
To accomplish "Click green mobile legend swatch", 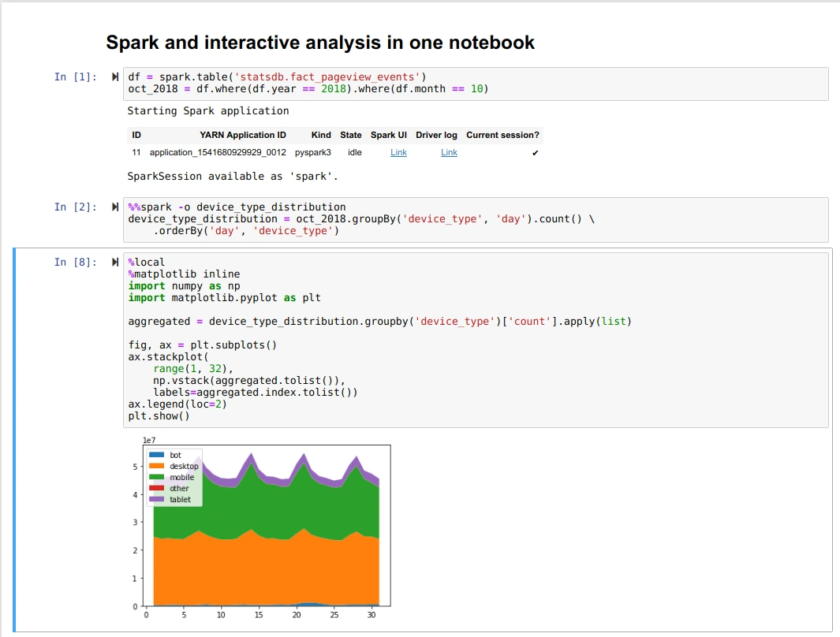I will coord(156,477).
